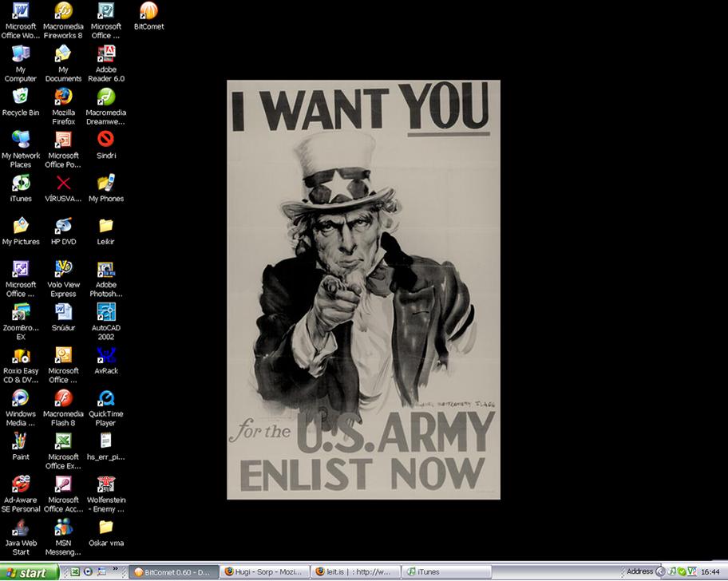Expand the Quick Launch overflow chevron
The image size is (728, 581).
115,569
